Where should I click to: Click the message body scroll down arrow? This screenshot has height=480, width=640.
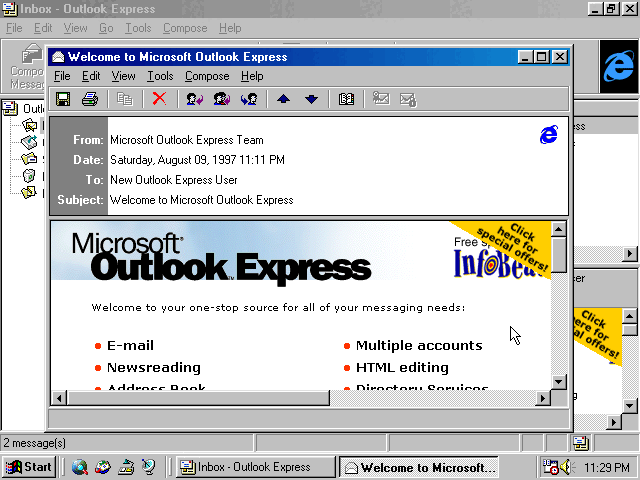(558, 382)
